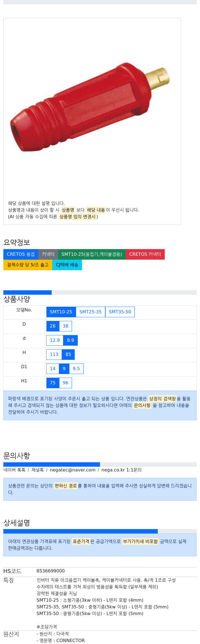
Task: Choose D value 38
Action: click(x=66, y=326)
